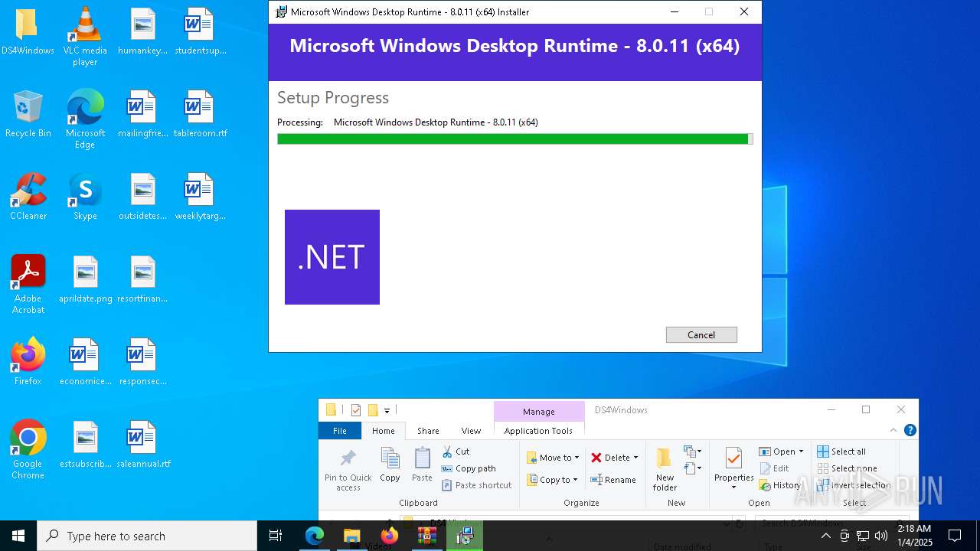Select the economice document icon

click(85, 362)
